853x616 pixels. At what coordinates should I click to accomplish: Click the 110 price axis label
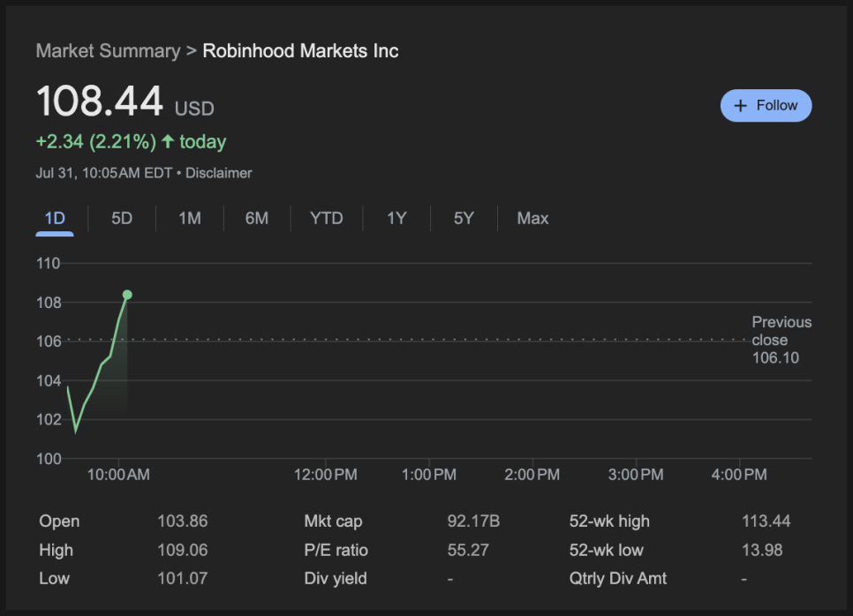tap(49, 264)
